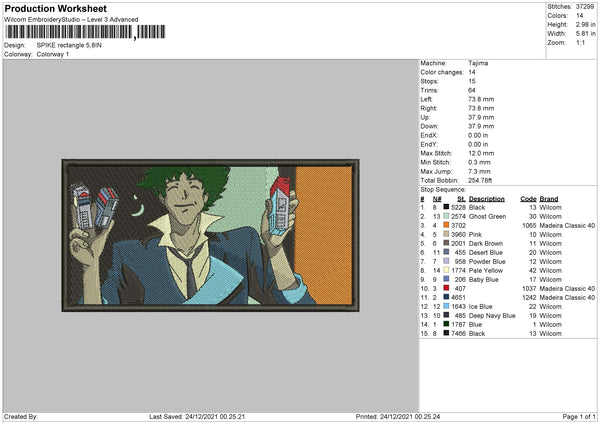The width and height of the screenshot is (600, 424).
Task: Click design name 'SPIKE rectangle 5,8IN'
Action: pos(69,45)
